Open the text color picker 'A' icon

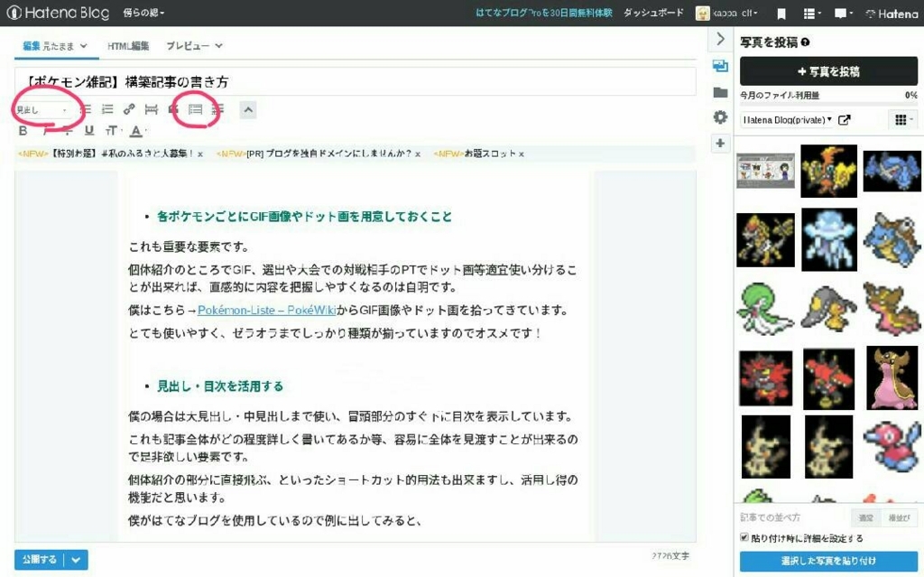(x=135, y=132)
